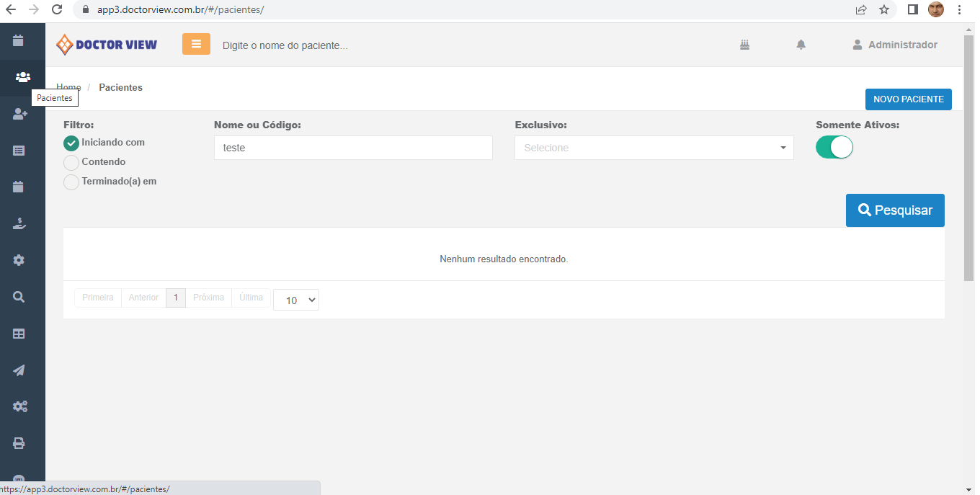Open the Administrador user menu
Screen dimensions: 980x495
(x=895, y=45)
